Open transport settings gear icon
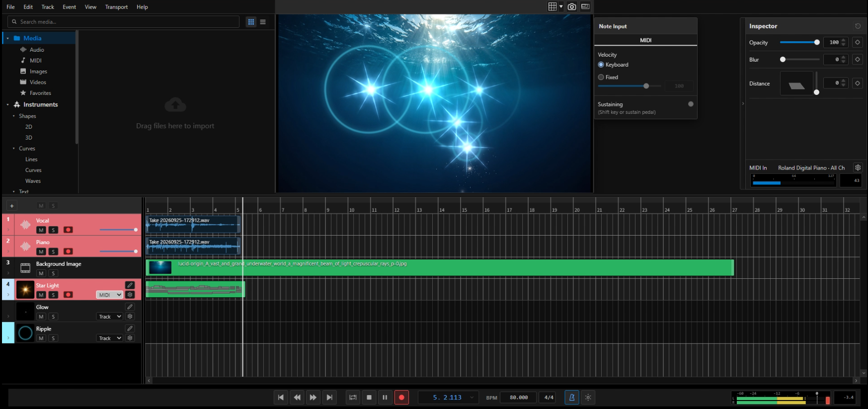868x409 pixels. 588,397
